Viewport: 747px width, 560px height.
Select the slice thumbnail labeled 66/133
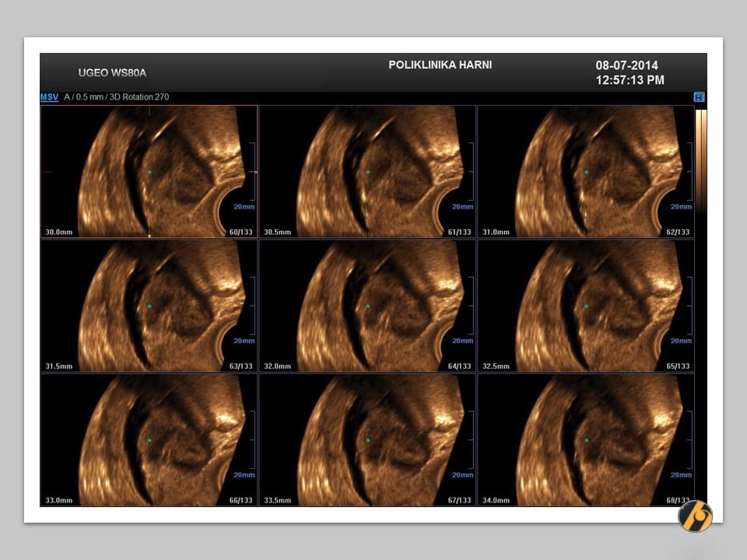coord(149,440)
